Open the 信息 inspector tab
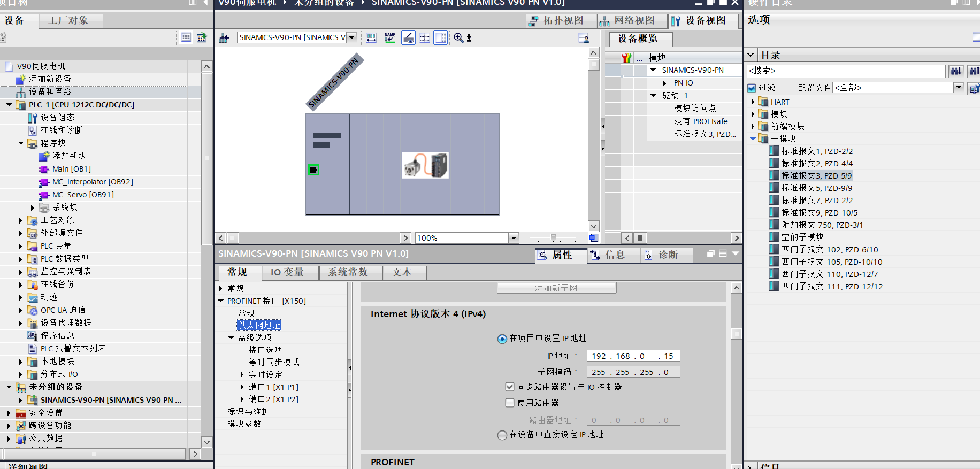This screenshot has height=469, width=980. (615, 255)
